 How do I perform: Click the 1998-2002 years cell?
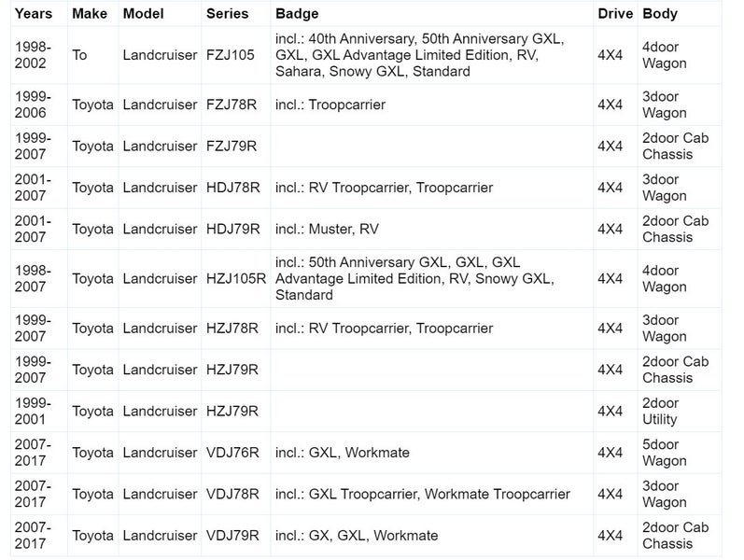click(x=34, y=55)
